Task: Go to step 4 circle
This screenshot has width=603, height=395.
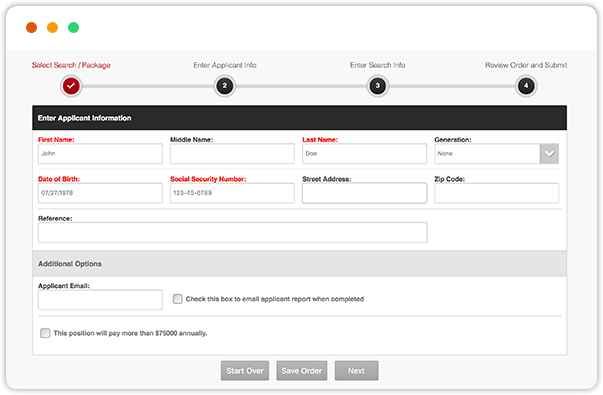Action: pyautogui.click(x=526, y=86)
